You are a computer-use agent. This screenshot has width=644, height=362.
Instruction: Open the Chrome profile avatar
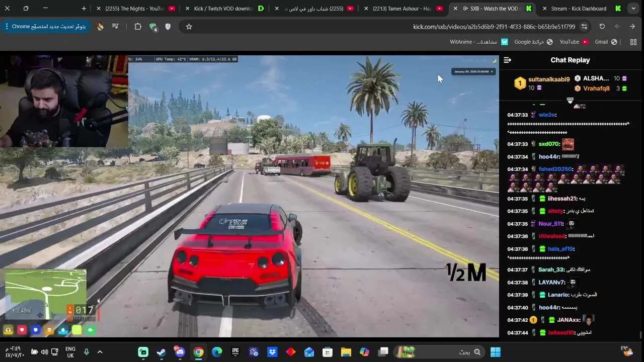100,27
